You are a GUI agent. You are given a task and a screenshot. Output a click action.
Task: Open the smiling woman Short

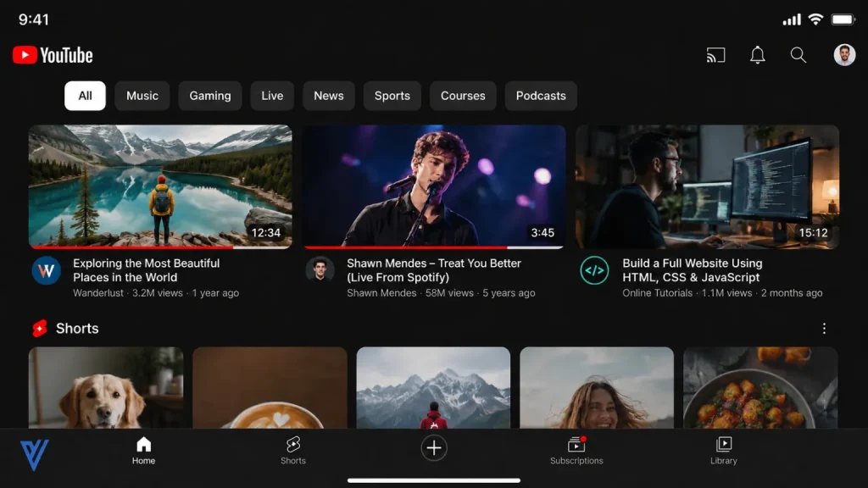pos(597,387)
